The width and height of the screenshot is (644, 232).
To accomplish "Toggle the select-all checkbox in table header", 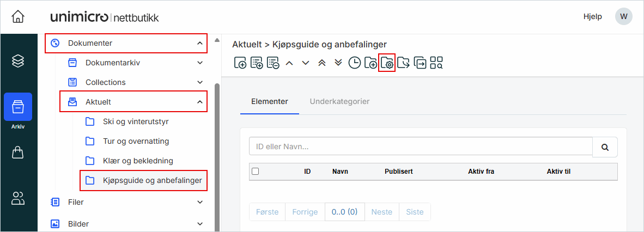I will 255,172.
